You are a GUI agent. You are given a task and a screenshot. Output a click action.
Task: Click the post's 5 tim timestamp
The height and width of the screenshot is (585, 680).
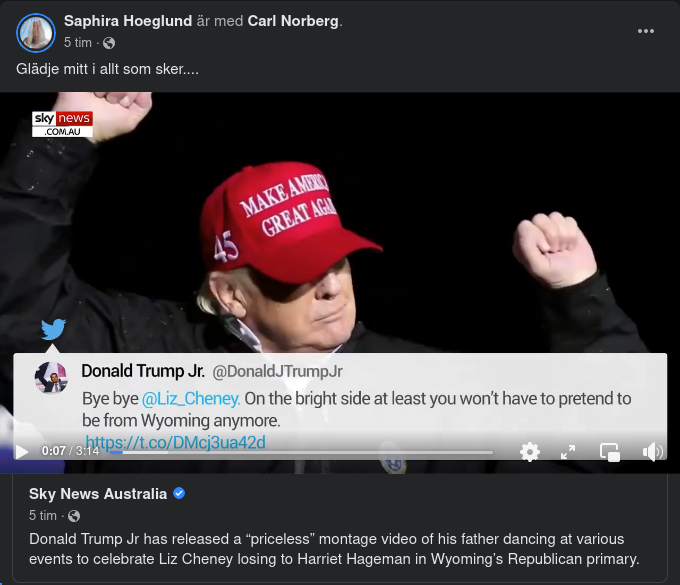78,43
